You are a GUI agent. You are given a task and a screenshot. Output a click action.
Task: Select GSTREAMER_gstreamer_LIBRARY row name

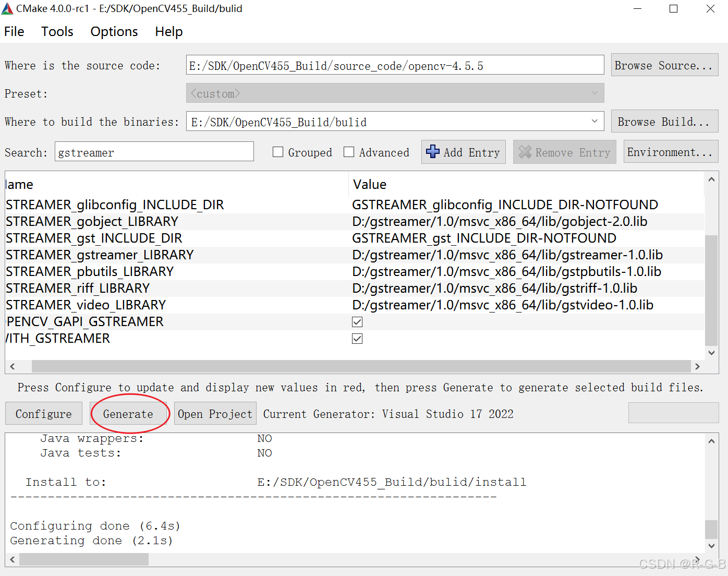point(100,255)
